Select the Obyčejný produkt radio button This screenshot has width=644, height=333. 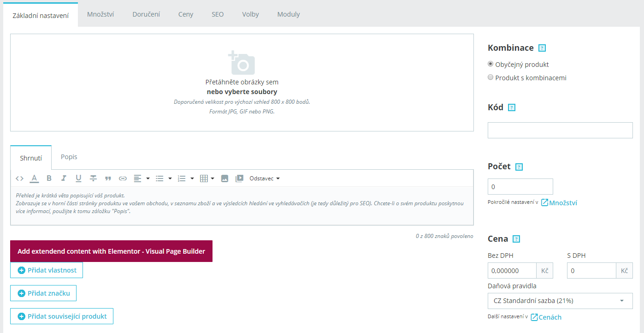click(x=490, y=64)
